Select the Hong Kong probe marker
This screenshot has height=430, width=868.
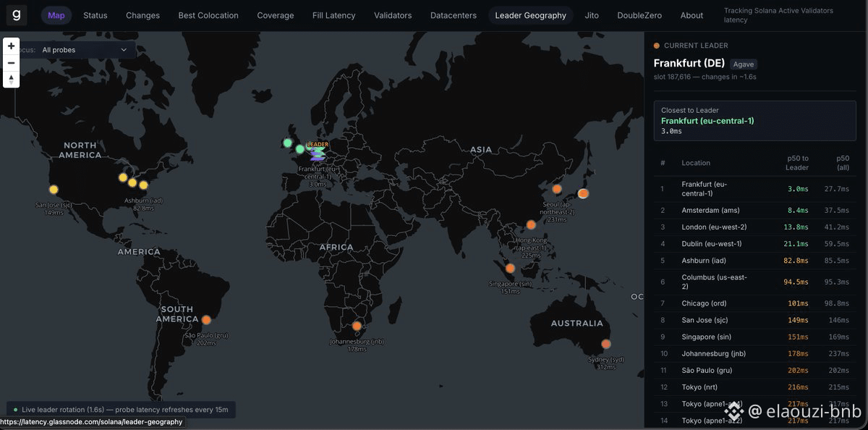(x=531, y=225)
